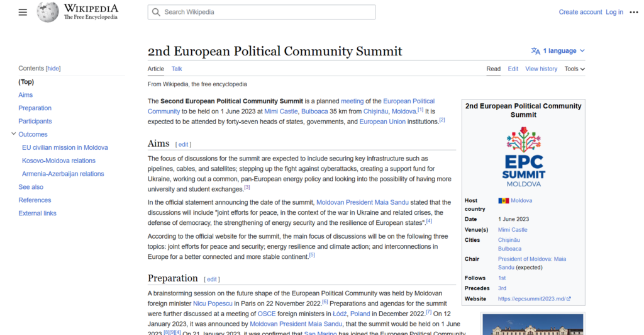Open the hamburger main menu
Image resolution: width=644 pixels, height=335 pixels.
click(x=23, y=12)
